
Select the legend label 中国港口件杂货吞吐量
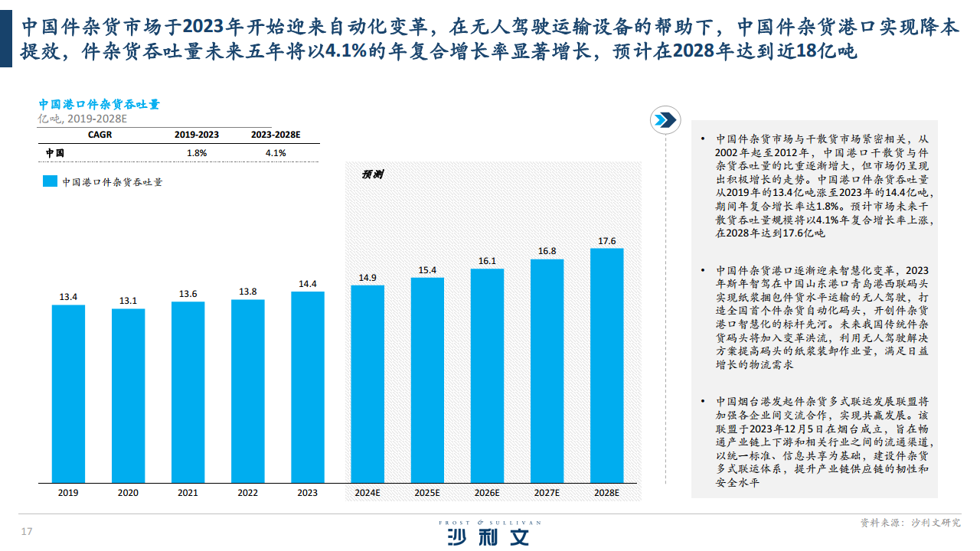[x=112, y=182]
